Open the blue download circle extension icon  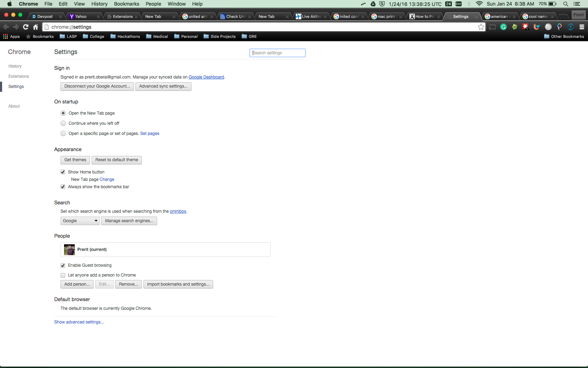pos(570,27)
